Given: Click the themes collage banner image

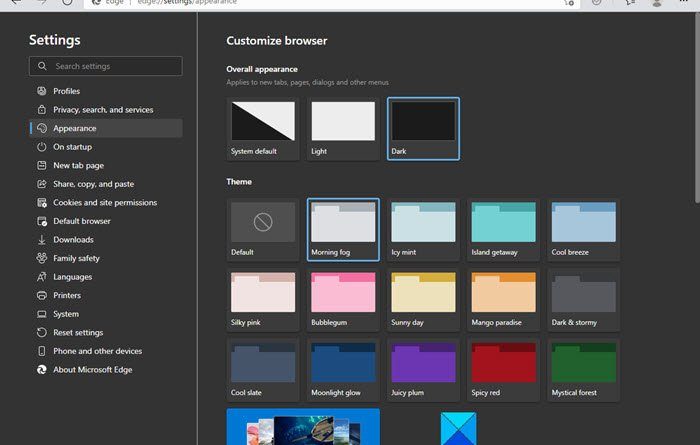Looking at the screenshot, I should click(x=303, y=427).
